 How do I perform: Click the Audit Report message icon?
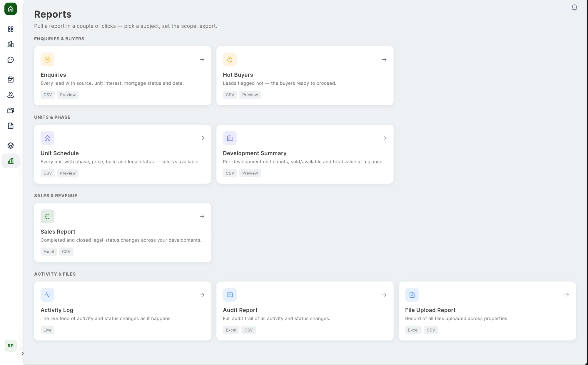pyautogui.click(x=230, y=295)
